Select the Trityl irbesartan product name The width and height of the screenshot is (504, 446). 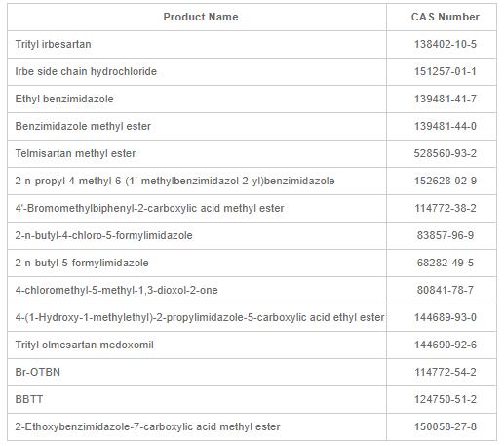53,44
